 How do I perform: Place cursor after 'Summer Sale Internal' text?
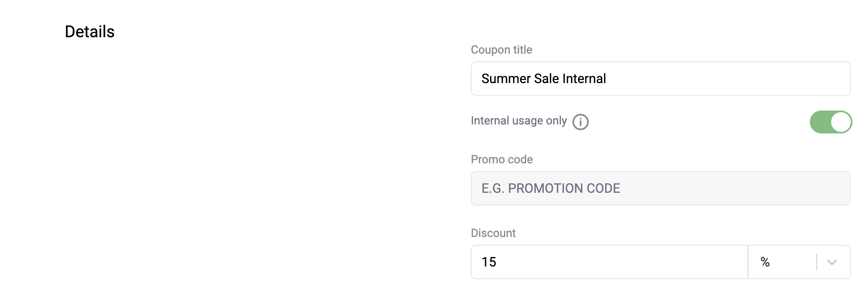[x=607, y=79]
